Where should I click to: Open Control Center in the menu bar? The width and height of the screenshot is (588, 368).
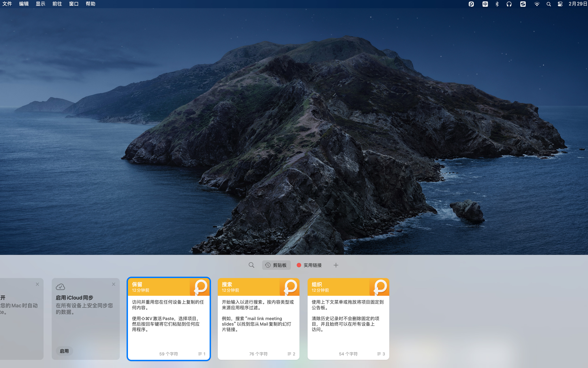coord(560,4)
